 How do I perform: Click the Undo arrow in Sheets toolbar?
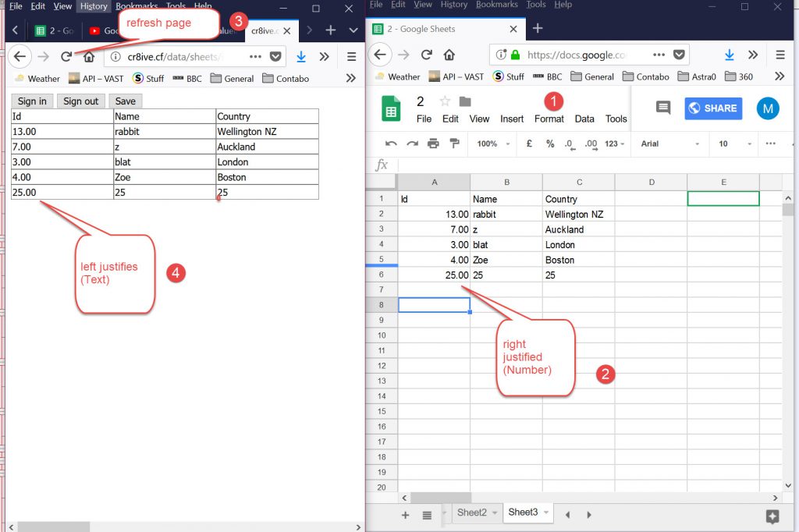click(392, 144)
